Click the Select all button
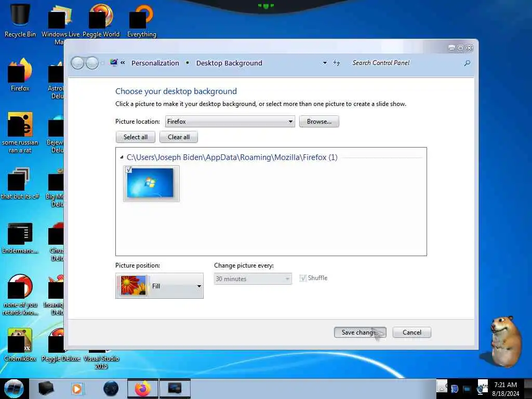 click(136, 137)
